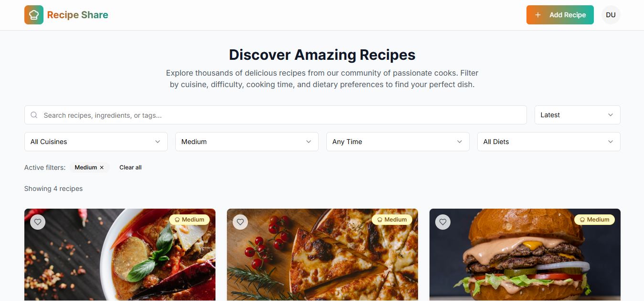
Task: Favorite the burger recipe with heart icon
Action: coord(443,222)
